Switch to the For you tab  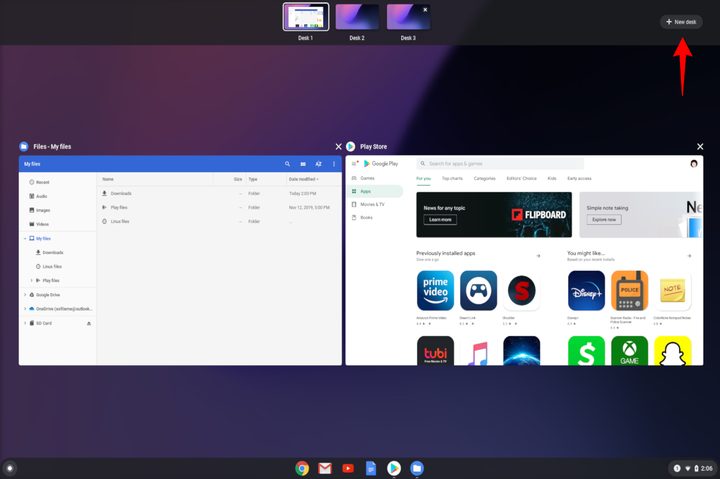[x=423, y=179]
